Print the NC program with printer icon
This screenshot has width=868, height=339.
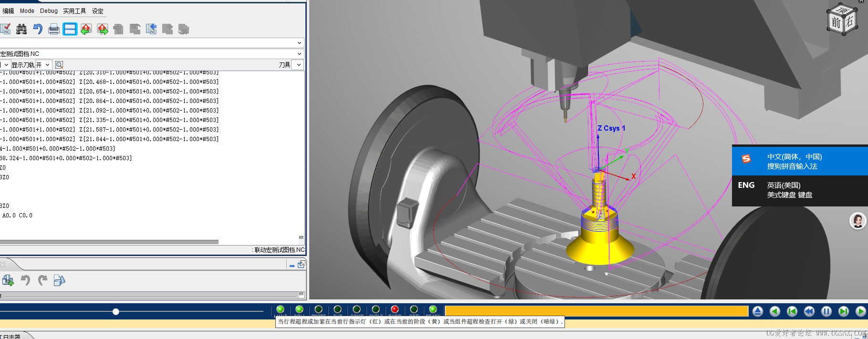tap(54, 29)
